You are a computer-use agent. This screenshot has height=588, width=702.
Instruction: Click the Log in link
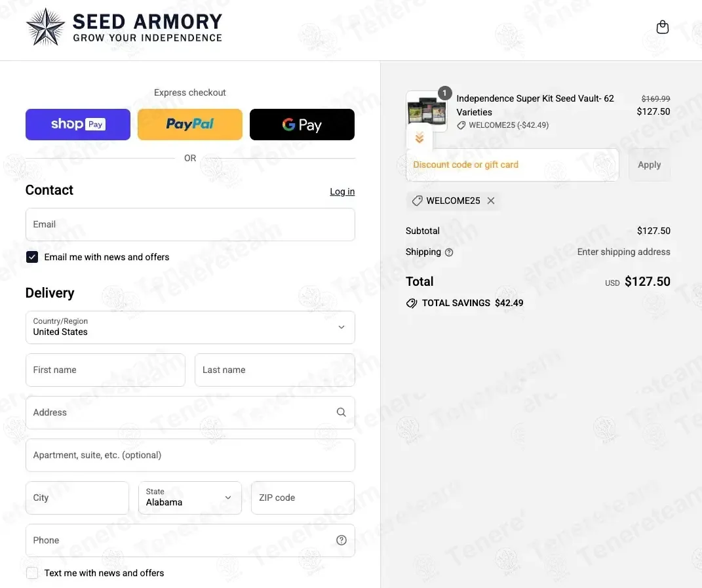tap(342, 191)
